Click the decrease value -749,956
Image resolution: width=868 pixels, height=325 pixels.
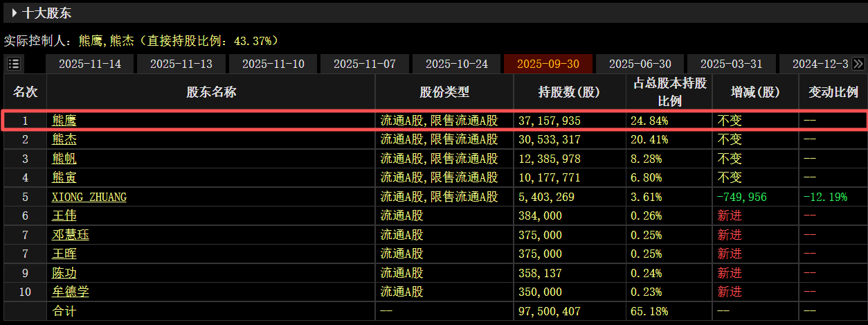point(742,197)
